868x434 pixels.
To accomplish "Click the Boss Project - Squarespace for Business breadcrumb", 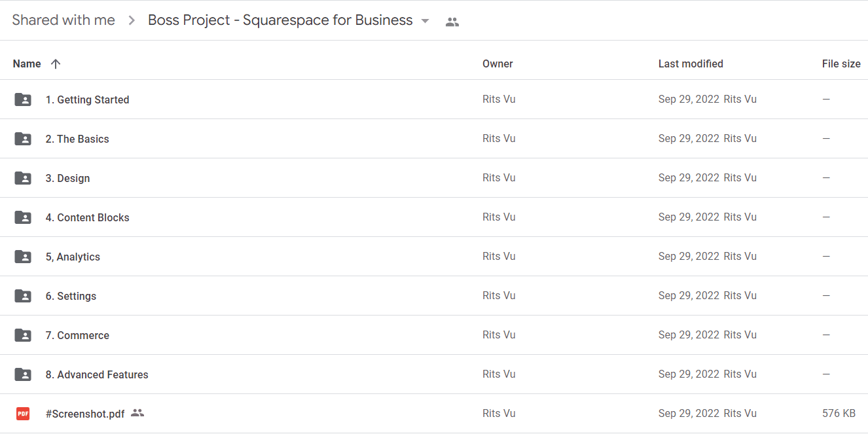I will tap(280, 20).
